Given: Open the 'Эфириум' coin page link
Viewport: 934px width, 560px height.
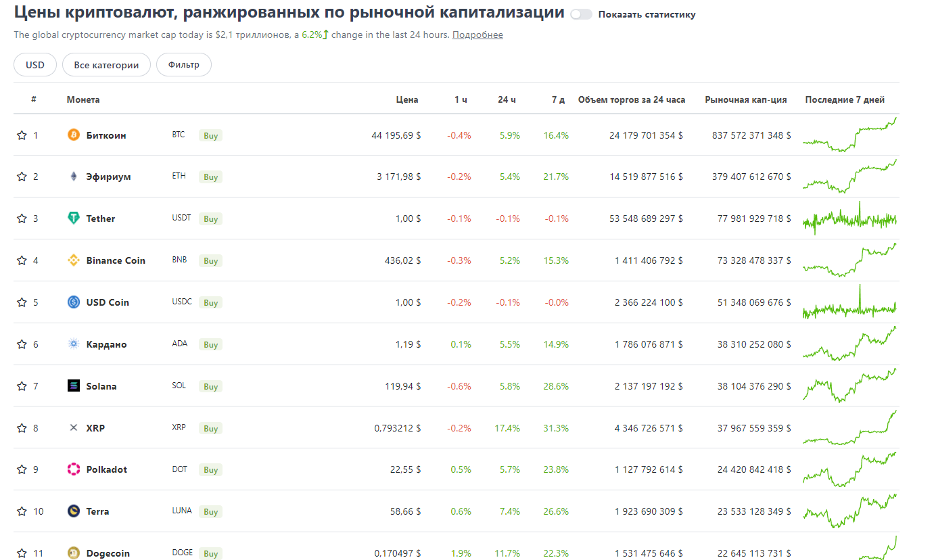Looking at the screenshot, I should pos(108,177).
